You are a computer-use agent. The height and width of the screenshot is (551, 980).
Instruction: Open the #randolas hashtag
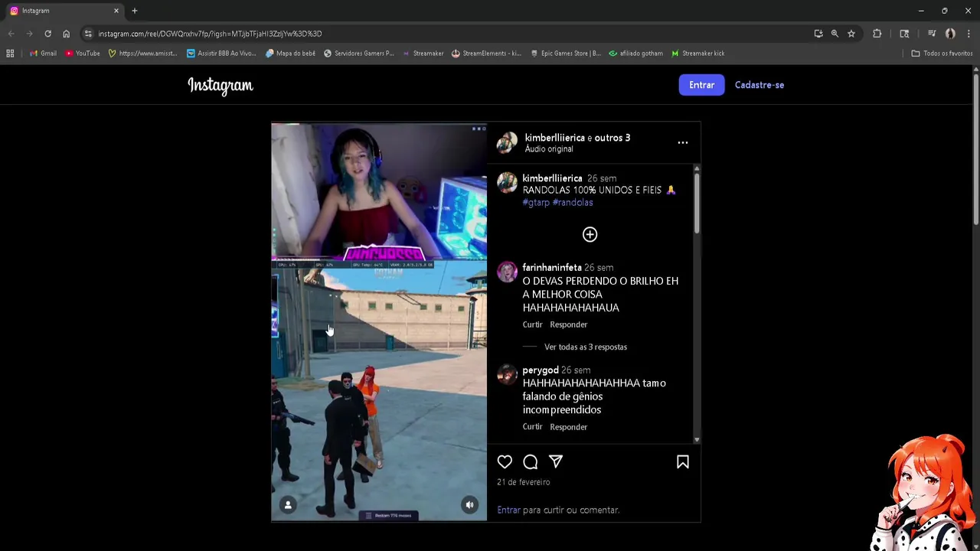click(x=573, y=203)
